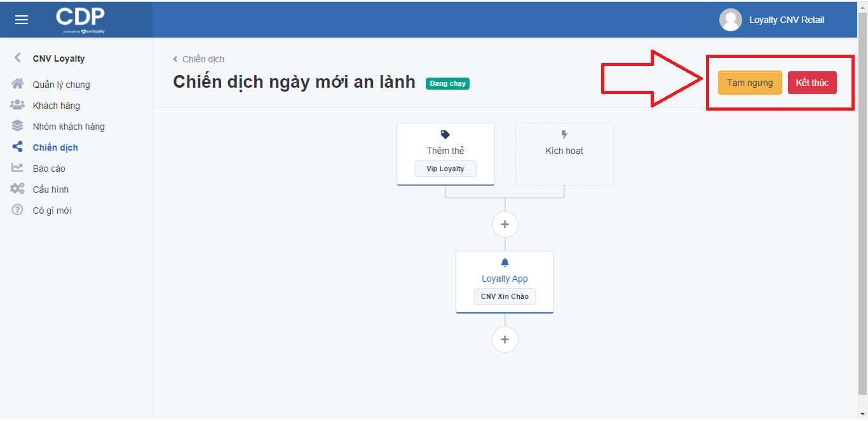868x421 pixels.
Task: Click the bell icon in Loyalty App card
Action: [x=505, y=263]
